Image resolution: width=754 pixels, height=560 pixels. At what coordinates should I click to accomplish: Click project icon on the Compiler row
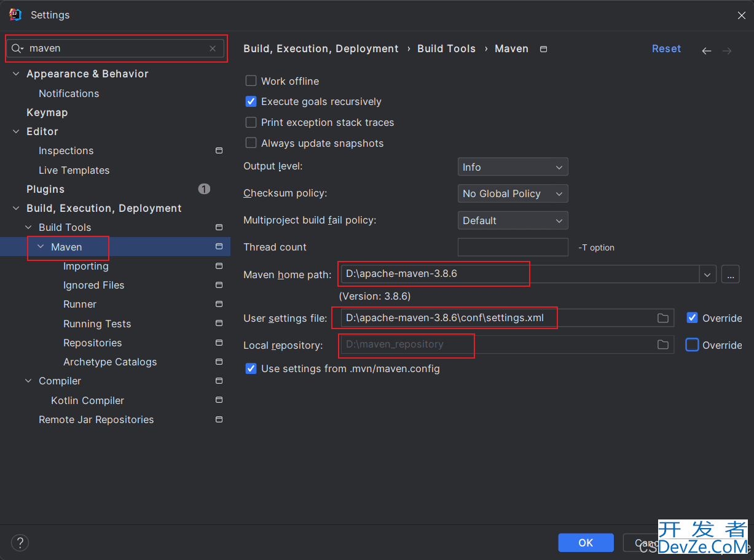coord(219,381)
